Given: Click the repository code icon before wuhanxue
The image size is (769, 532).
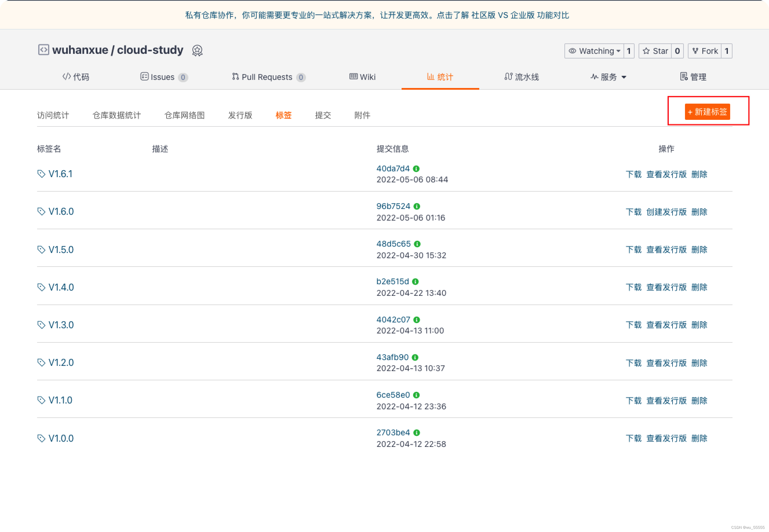Looking at the screenshot, I should coord(43,50).
